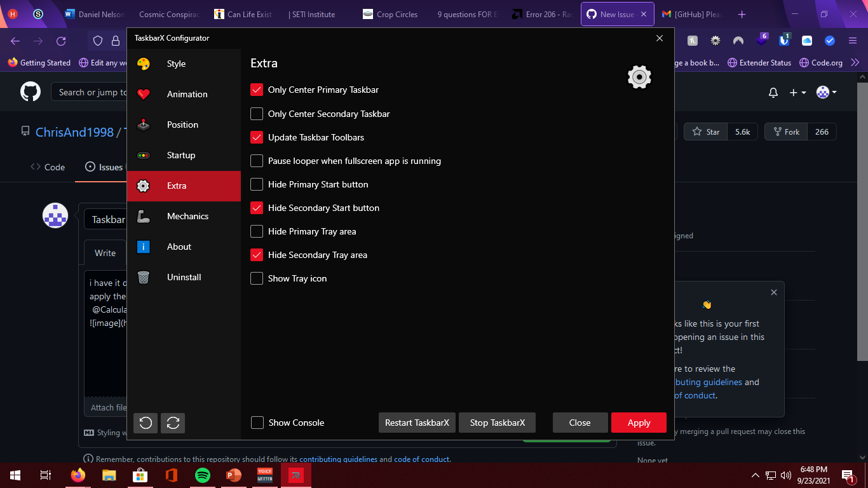The image size is (868, 488).
Task: Select the Animation heart icon
Action: click(144, 94)
